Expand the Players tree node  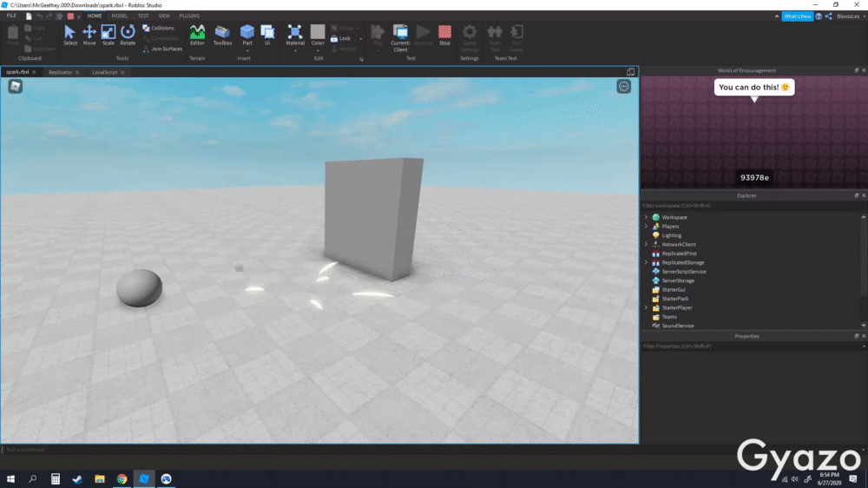click(646, 226)
